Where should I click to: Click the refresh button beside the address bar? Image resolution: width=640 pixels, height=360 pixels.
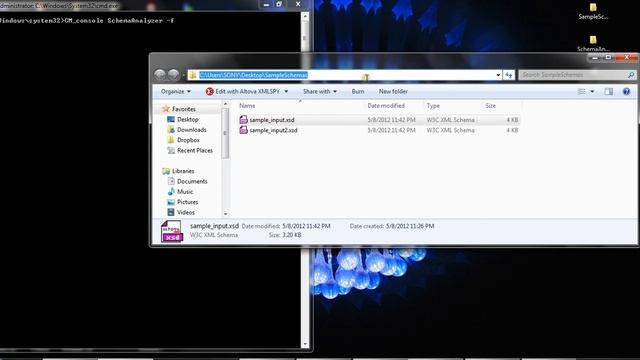[509, 75]
